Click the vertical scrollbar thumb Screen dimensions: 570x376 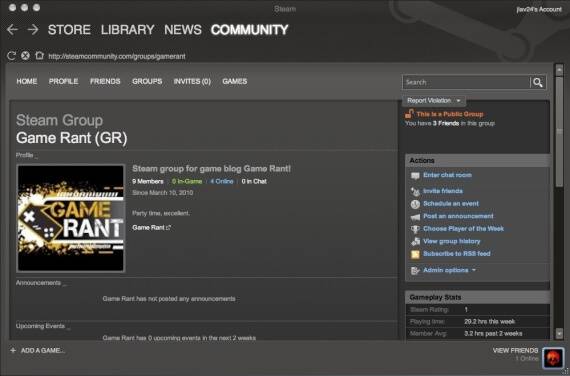click(559, 131)
